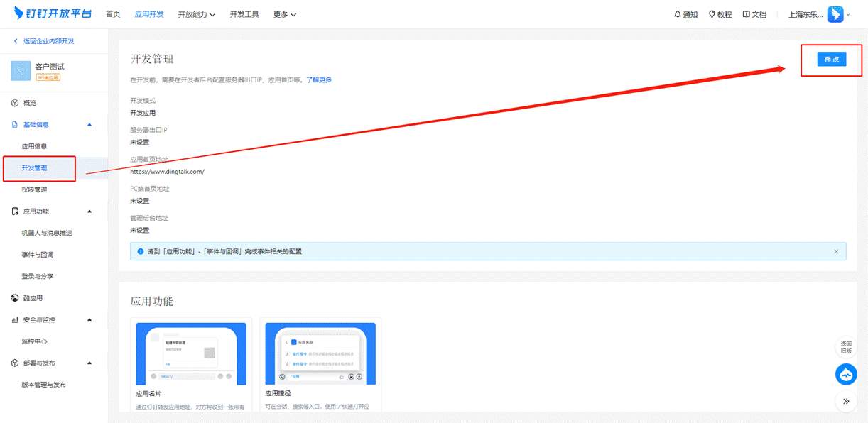Switch to 应用开发 top tab

(149, 14)
